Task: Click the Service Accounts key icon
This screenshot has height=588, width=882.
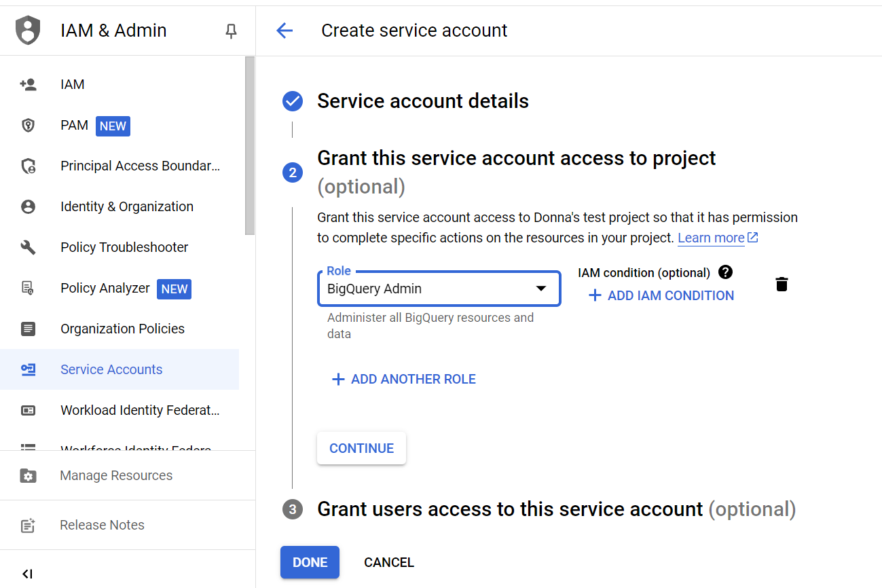Action: point(28,370)
